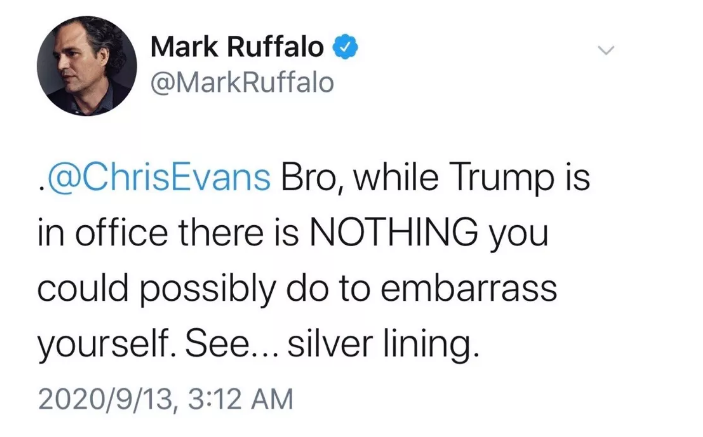Open the @MarkRuffalo handle link
The image size is (703, 437).
coord(242,83)
